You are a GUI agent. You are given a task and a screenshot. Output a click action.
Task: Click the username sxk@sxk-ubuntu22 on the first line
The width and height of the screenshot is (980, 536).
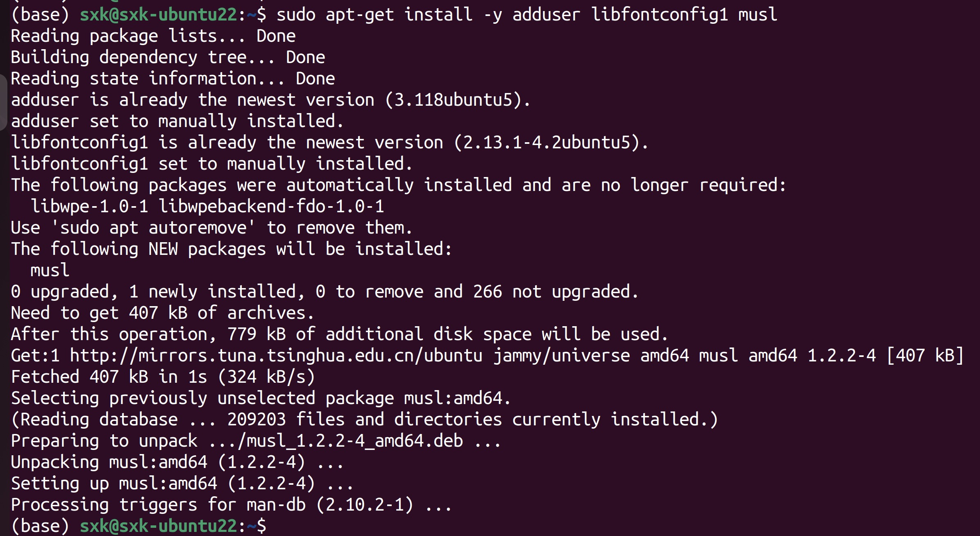[x=158, y=15]
